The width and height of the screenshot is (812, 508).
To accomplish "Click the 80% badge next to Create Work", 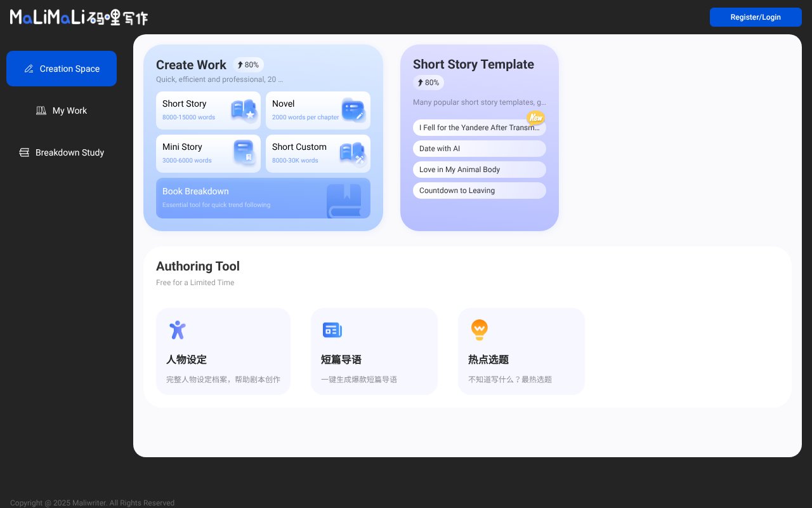I will [x=248, y=65].
